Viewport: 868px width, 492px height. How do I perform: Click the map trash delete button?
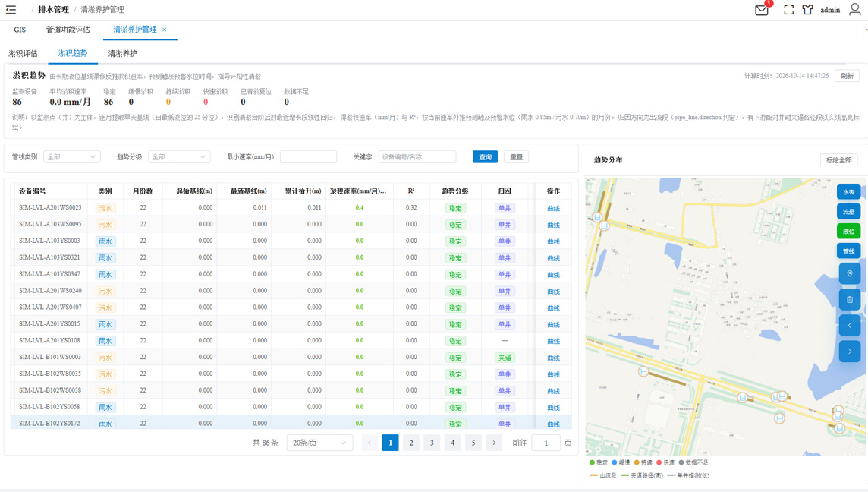(849, 300)
